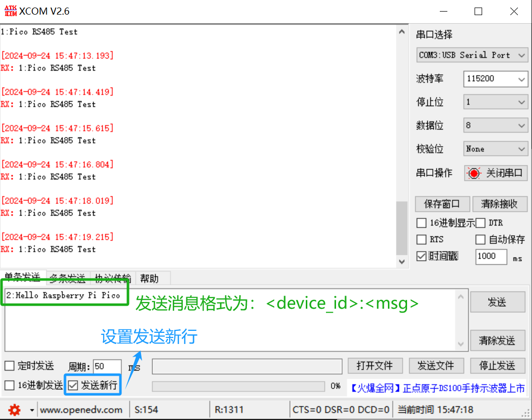Uncheck the 时间戳 timestamp checkbox
The height and width of the screenshot is (420, 532).
coord(421,256)
